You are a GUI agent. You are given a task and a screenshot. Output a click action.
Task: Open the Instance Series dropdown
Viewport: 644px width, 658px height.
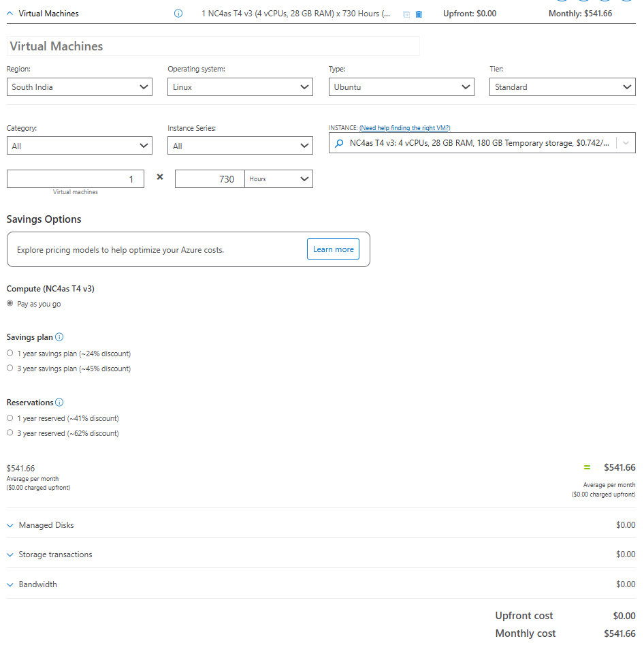tap(240, 146)
